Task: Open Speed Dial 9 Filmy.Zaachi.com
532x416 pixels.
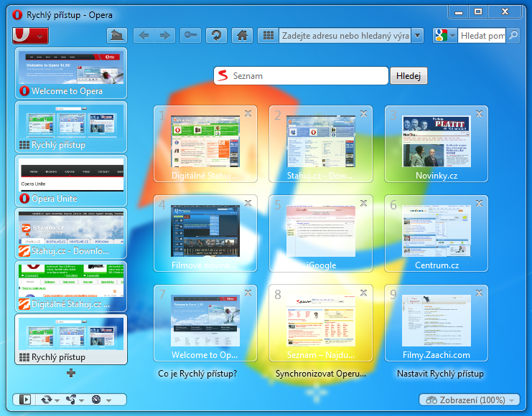Action: point(437,323)
